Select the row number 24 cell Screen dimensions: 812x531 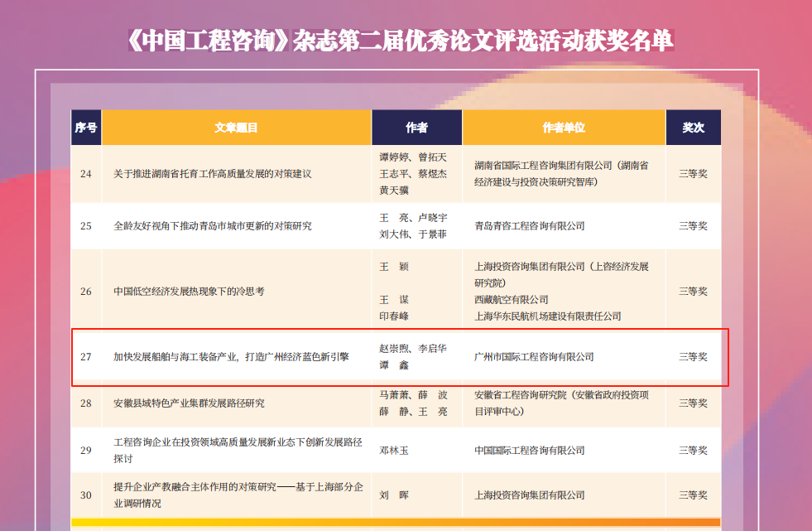point(86,174)
